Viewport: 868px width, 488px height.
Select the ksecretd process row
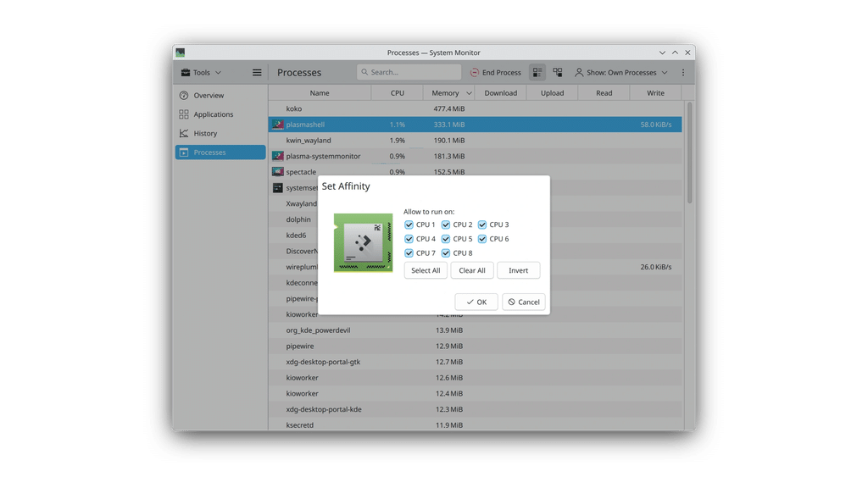pos(475,424)
